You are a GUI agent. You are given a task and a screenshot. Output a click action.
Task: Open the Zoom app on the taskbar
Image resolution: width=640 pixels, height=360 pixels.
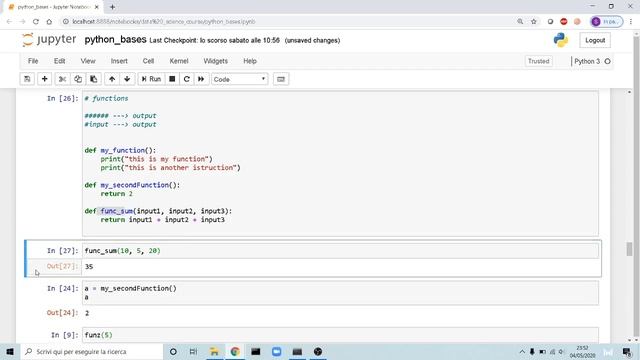[x=277, y=351]
